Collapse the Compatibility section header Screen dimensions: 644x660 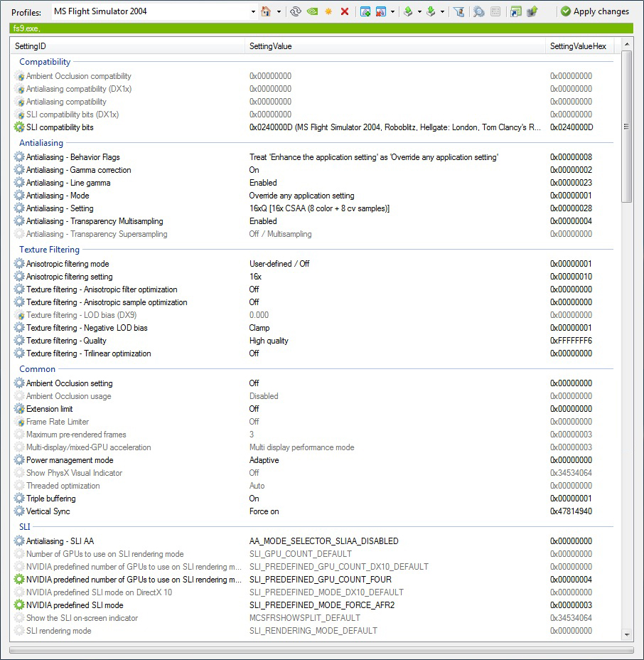click(45, 62)
